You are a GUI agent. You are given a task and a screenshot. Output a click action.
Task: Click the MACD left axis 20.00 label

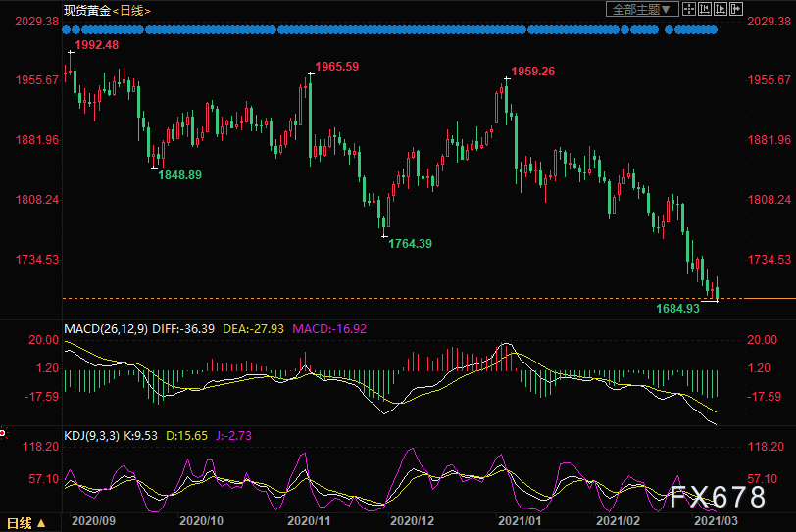(x=44, y=340)
